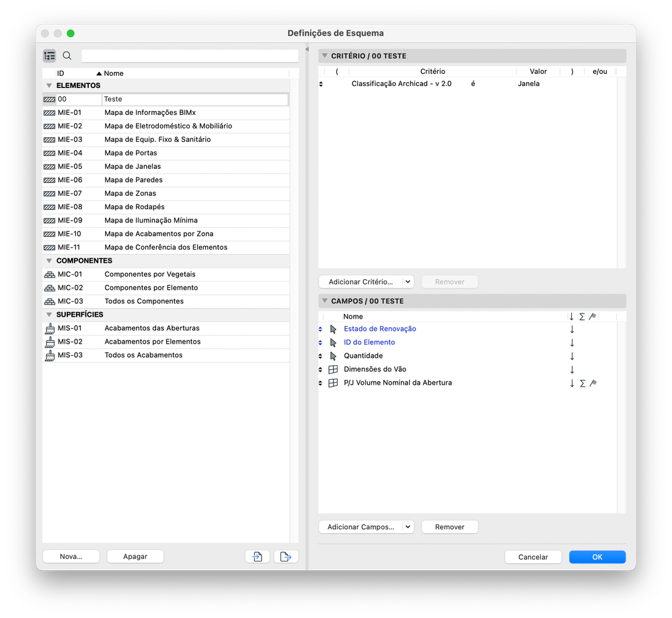The height and width of the screenshot is (618, 672).
Task: Click reorder handle of Classificação Archicad criterion
Action: [321, 84]
